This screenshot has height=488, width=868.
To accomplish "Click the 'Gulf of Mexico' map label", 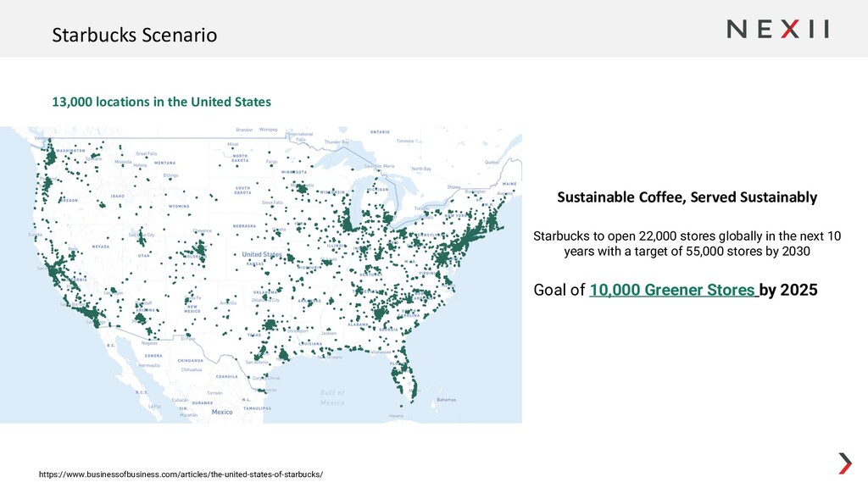I will coord(332,397).
